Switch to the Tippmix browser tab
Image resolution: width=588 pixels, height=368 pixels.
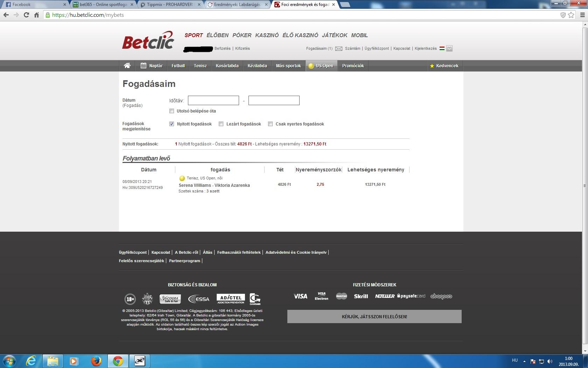coord(170,5)
